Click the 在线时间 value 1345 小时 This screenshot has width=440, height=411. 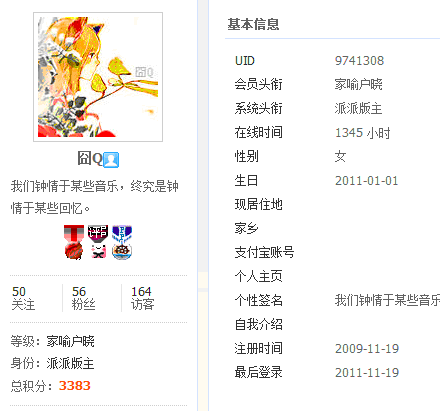(x=362, y=133)
